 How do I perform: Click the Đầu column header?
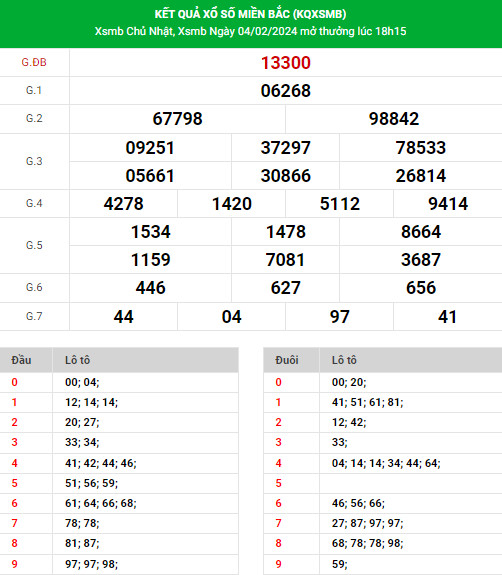click(x=21, y=360)
